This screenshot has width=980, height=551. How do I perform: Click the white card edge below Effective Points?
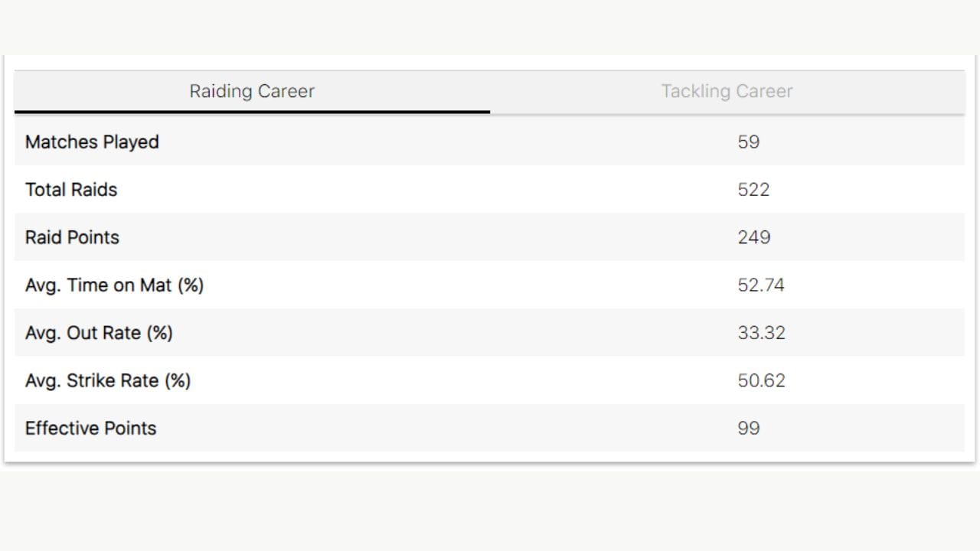pyautogui.click(x=490, y=457)
